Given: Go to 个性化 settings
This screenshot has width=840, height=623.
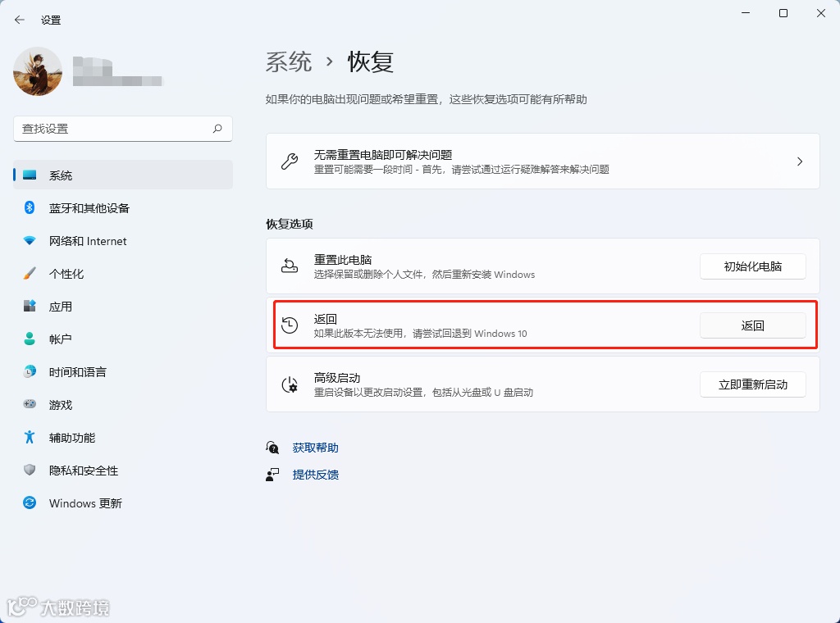Looking at the screenshot, I should click(123, 274).
